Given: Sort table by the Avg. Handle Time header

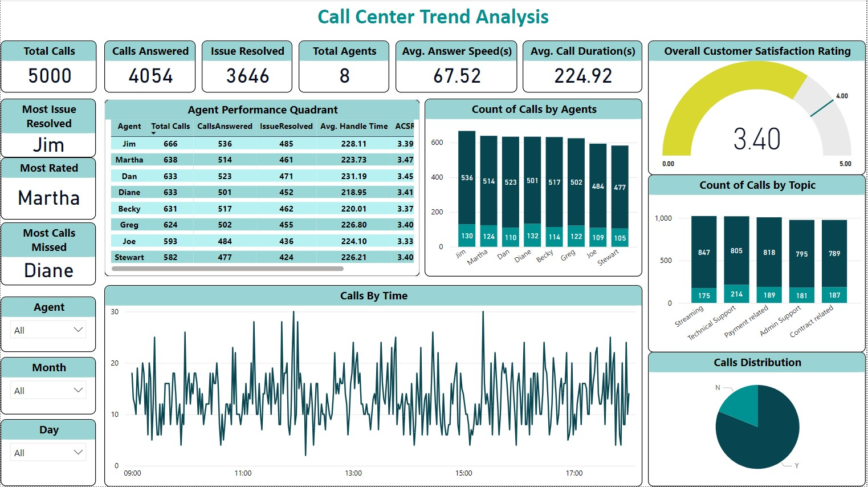Looking at the screenshot, I should point(353,126).
